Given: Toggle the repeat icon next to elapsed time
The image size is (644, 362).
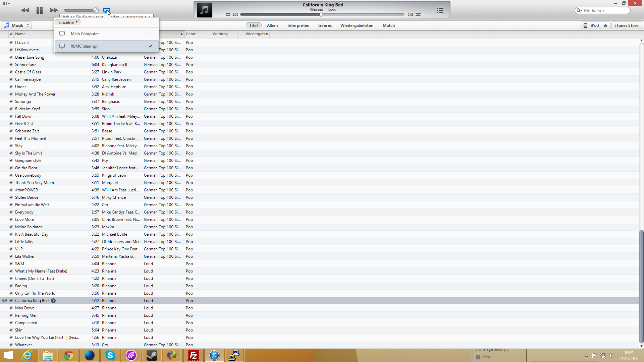Looking at the screenshot, I should [228, 15].
